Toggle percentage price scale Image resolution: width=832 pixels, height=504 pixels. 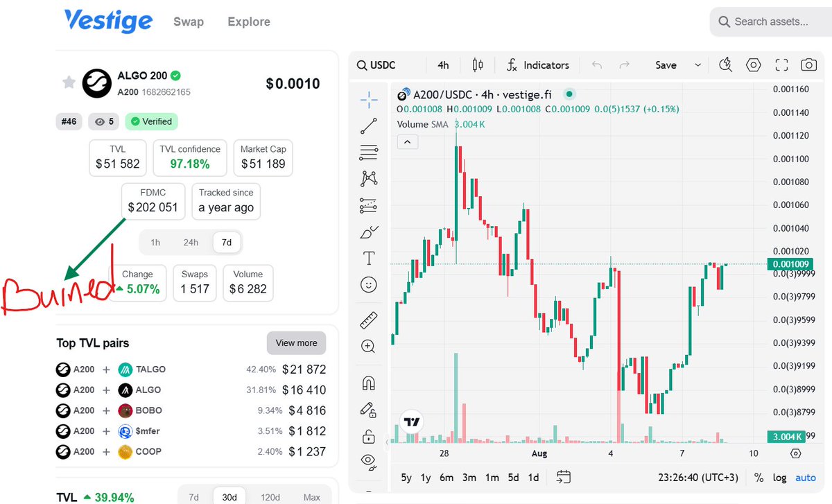point(759,478)
